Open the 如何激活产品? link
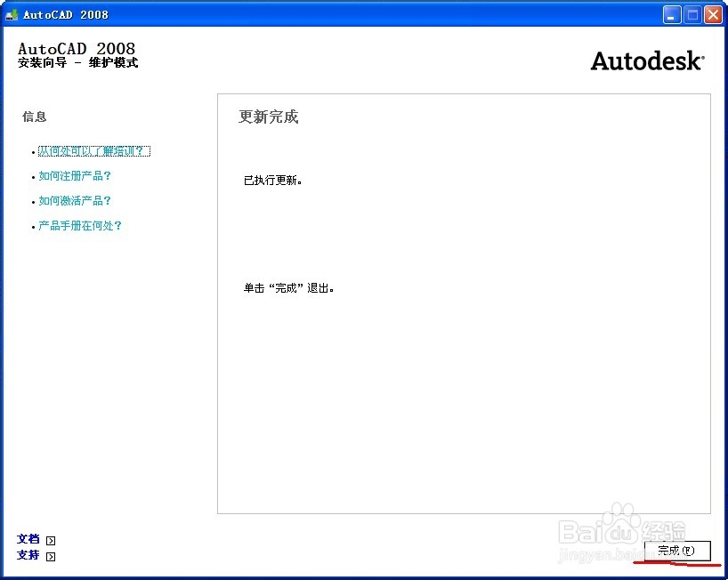Viewport: 728px width, 580px height. tap(76, 200)
